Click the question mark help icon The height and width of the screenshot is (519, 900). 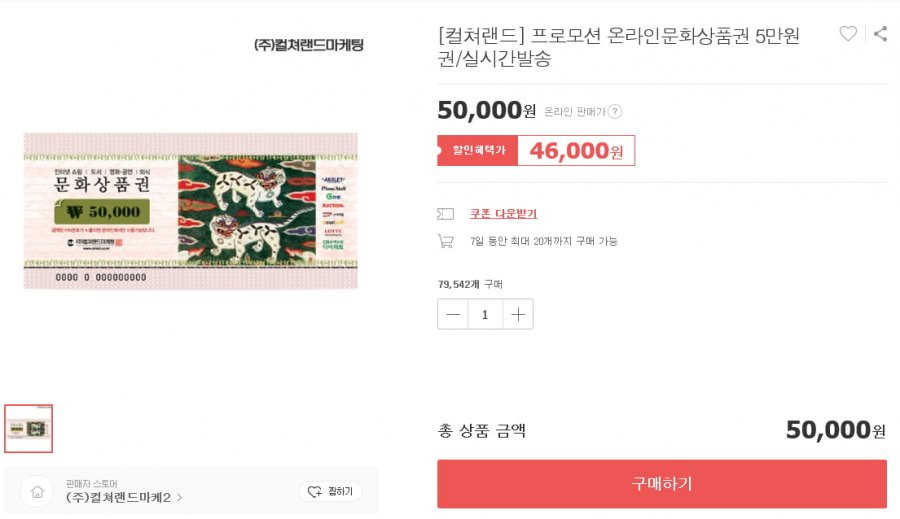coord(615,111)
